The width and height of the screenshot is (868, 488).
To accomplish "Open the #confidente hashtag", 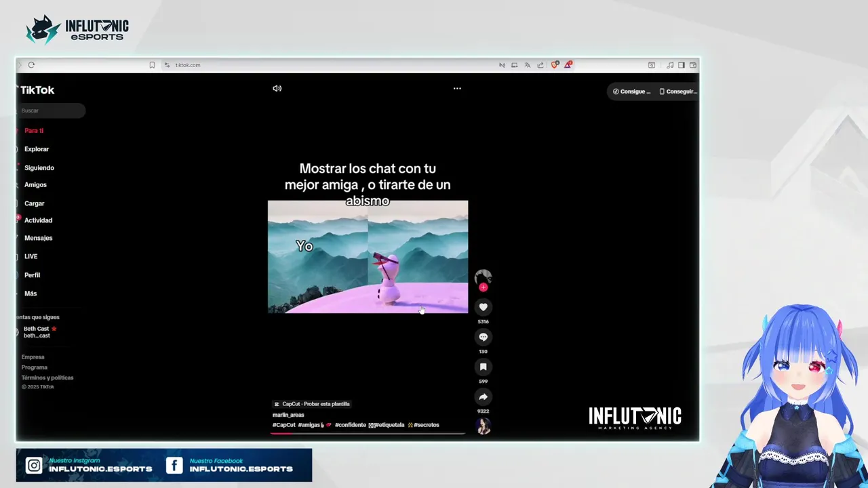I will click(351, 425).
